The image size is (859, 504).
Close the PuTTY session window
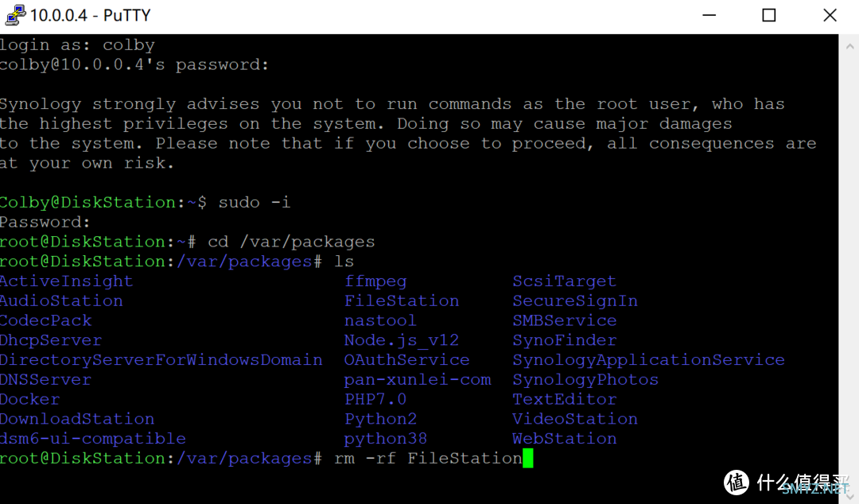830,15
